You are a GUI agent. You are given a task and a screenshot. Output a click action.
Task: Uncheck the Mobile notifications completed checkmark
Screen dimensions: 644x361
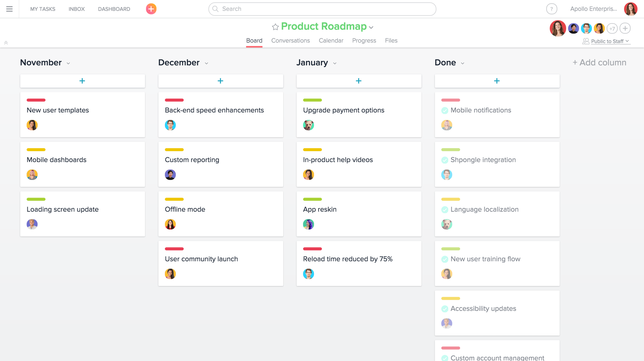(445, 111)
